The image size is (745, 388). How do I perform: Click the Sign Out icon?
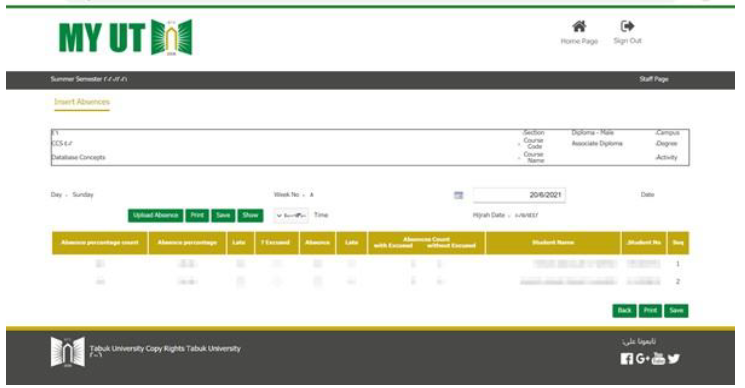627,26
